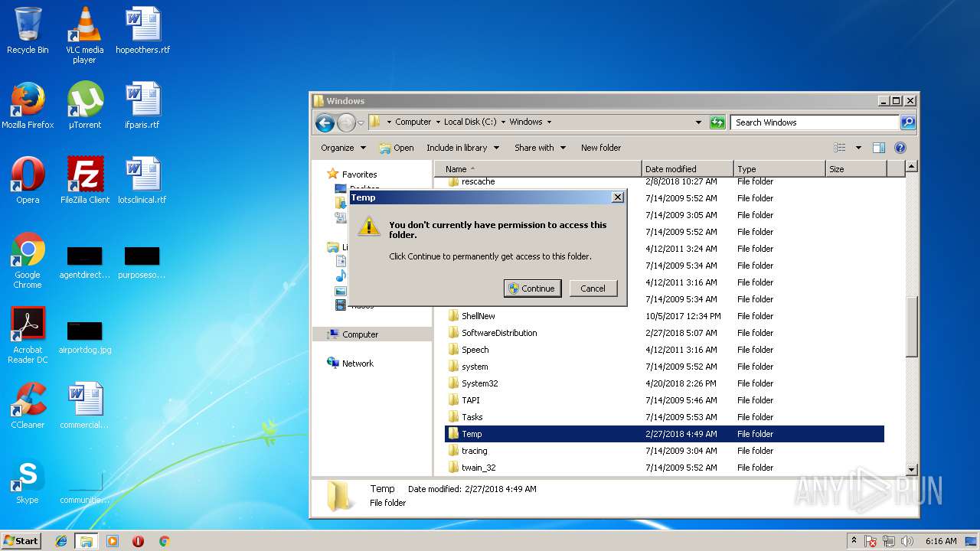Sort by Type column header
Image resolution: width=980 pixels, height=551 pixels.
(x=779, y=169)
